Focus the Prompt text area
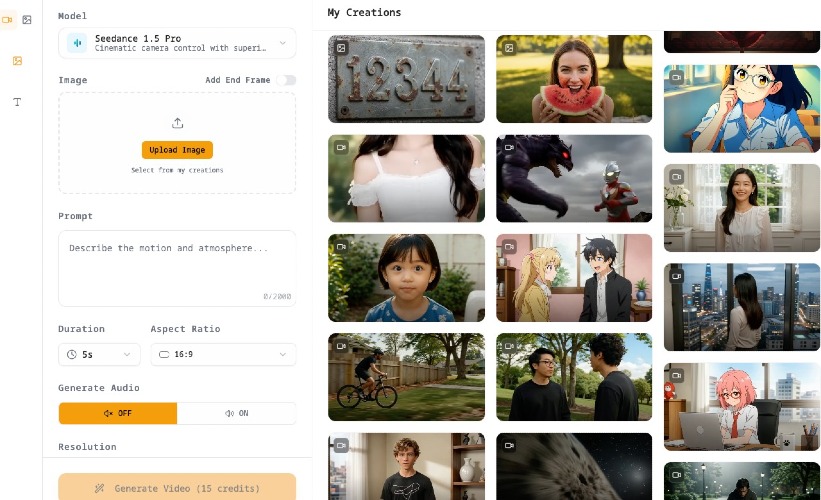Viewport: 821px width, 500px height. (x=177, y=269)
